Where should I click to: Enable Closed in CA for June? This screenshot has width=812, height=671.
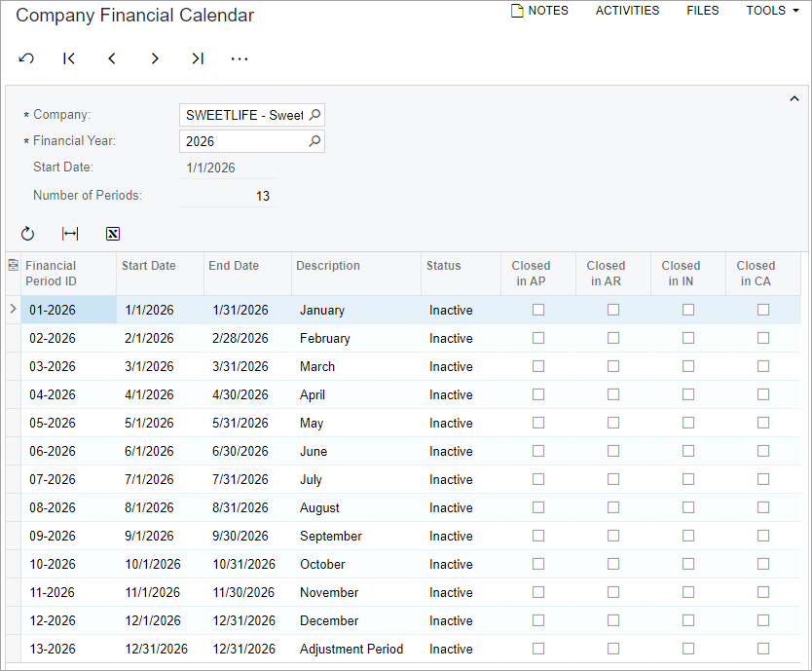(763, 451)
